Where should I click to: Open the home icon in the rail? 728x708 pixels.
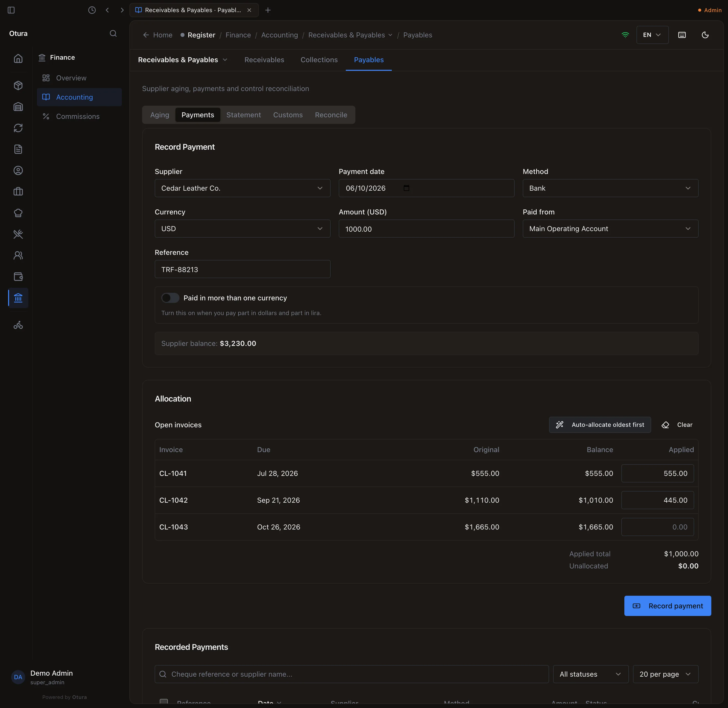(18, 58)
